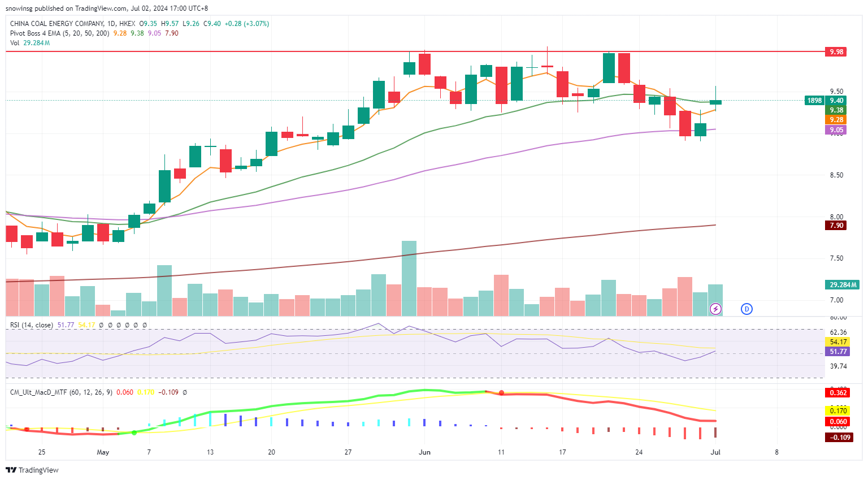The width and height of the screenshot is (868, 480).
Task: Click the 1898 countdown label
Action: click(814, 101)
